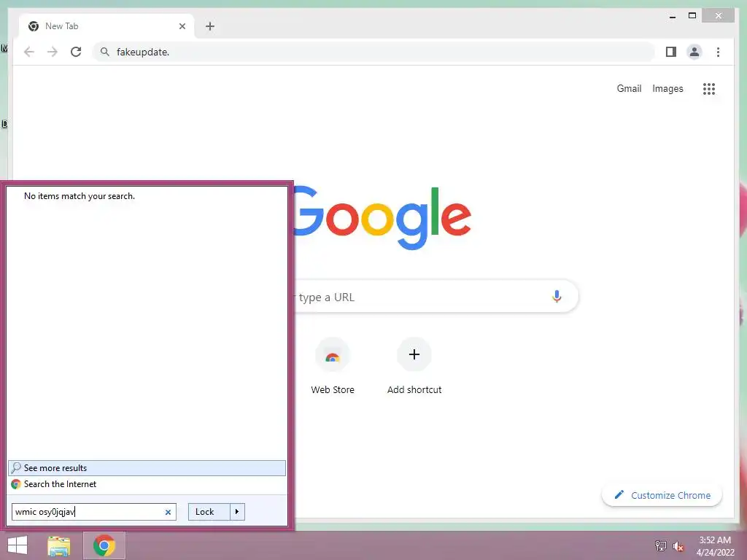
Task: Expand the arrow beside the Lock button
Action: pyautogui.click(x=237, y=512)
